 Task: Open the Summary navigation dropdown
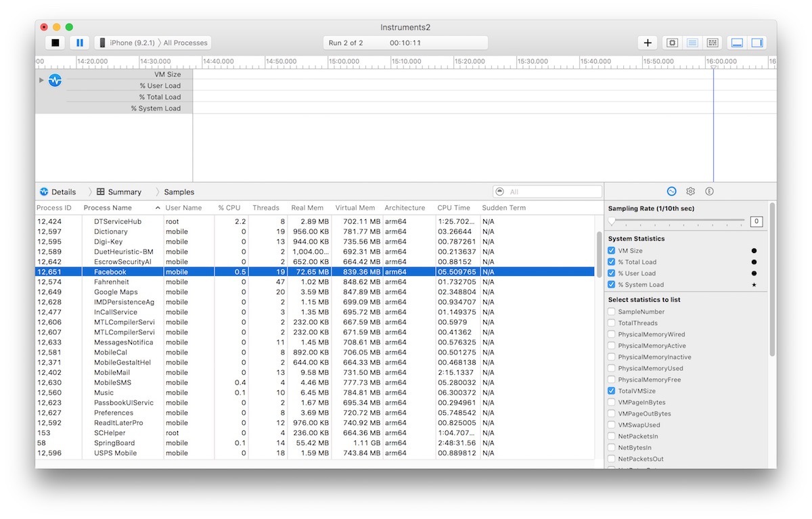pyautogui.click(x=125, y=191)
